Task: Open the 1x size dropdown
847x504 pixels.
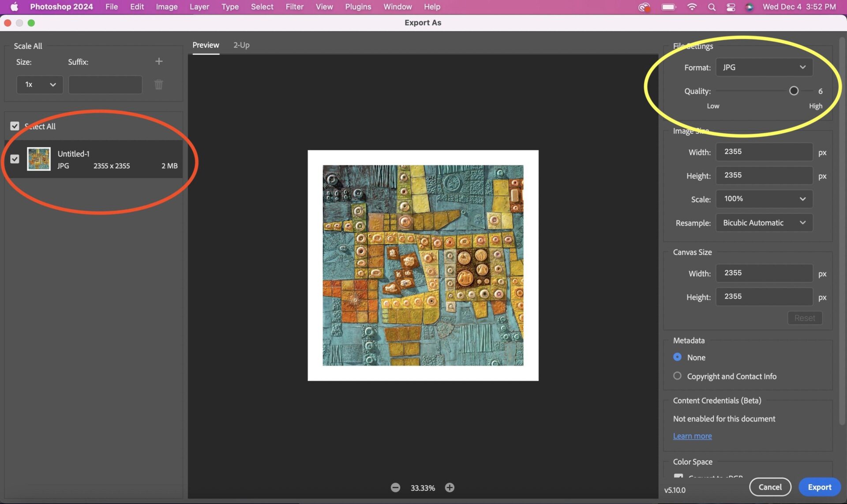Action: click(x=40, y=84)
